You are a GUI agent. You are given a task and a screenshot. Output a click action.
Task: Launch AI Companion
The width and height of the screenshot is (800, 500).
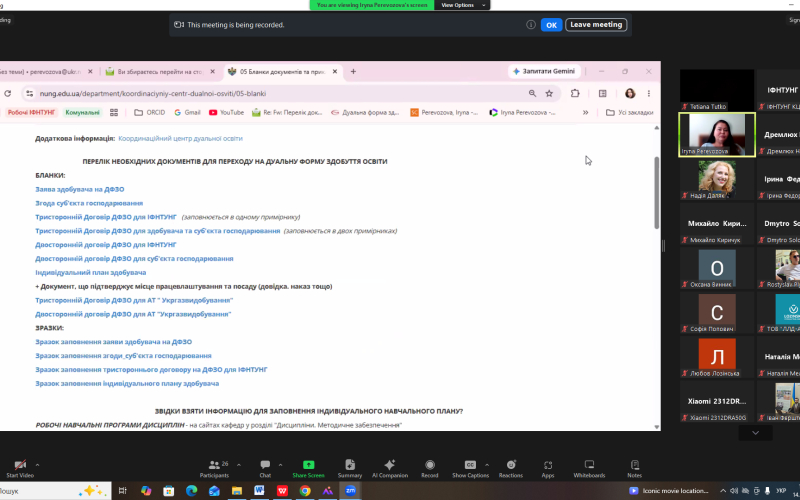pyautogui.click(x=390, y=468)
